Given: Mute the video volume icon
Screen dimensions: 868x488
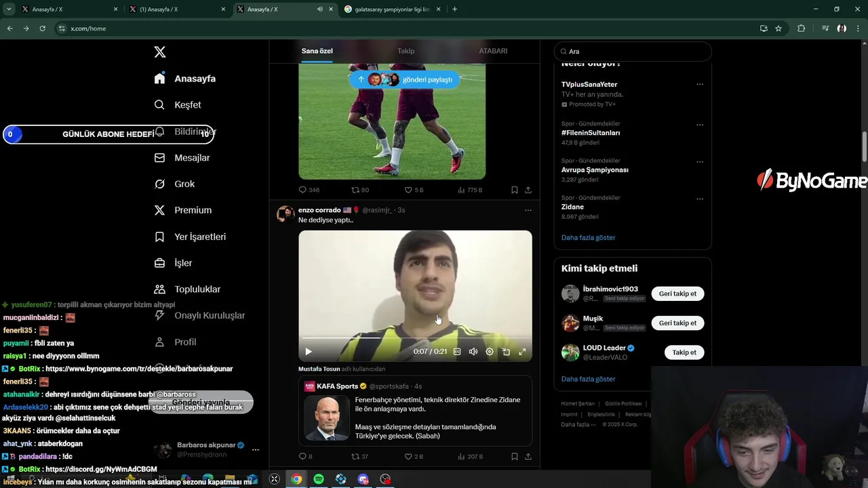Looking at the screenshot, I should pos(473,352).
